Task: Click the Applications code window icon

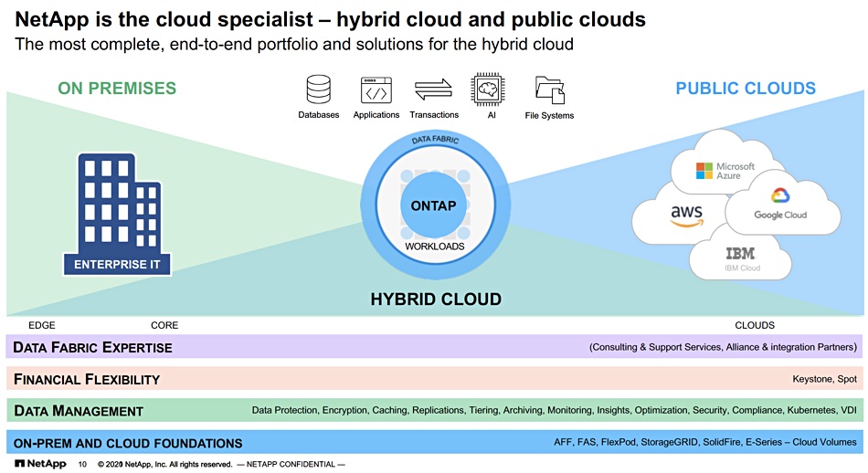Action: [x=376, y=90]
